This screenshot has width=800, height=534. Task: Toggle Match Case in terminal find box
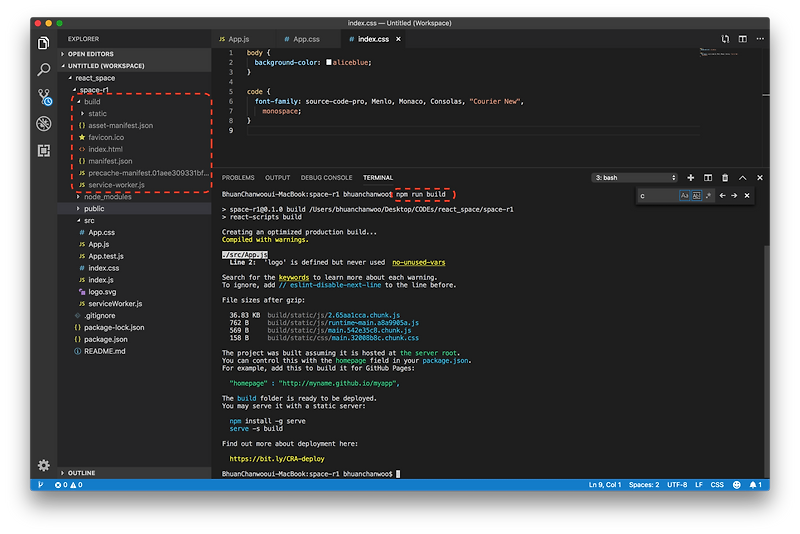pyautogui.click(x=685, y=196)
